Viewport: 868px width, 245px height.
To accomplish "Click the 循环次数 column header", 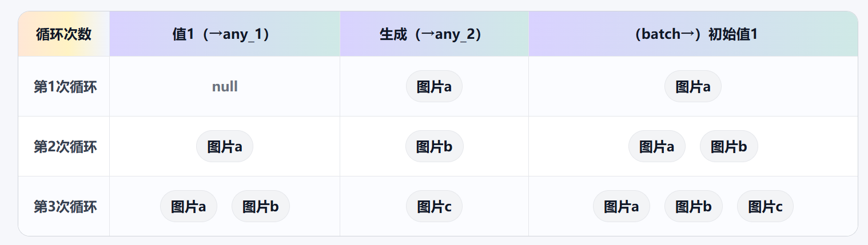I will pos(63,34).
